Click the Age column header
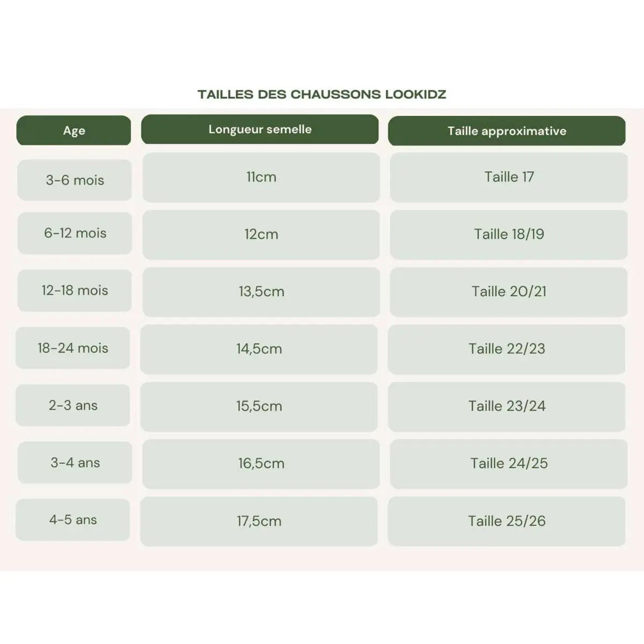Screen dimensions: 644x644 point(74,130)
